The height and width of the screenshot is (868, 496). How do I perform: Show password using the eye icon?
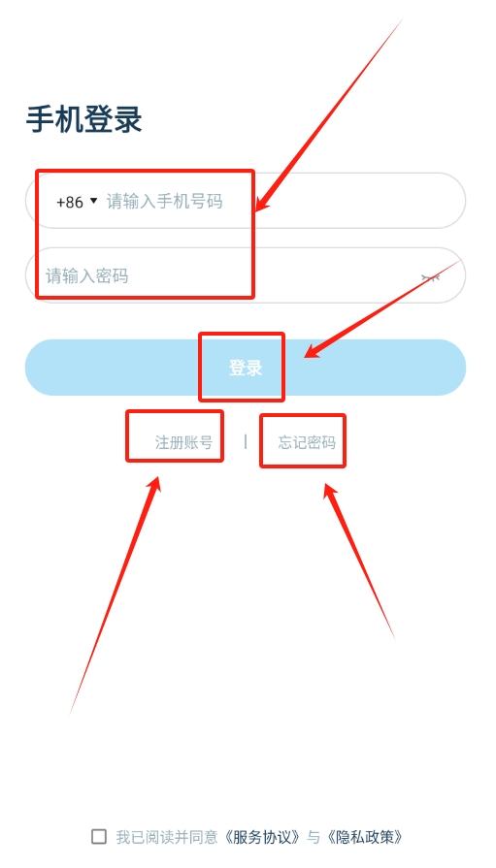pos(430,276)
